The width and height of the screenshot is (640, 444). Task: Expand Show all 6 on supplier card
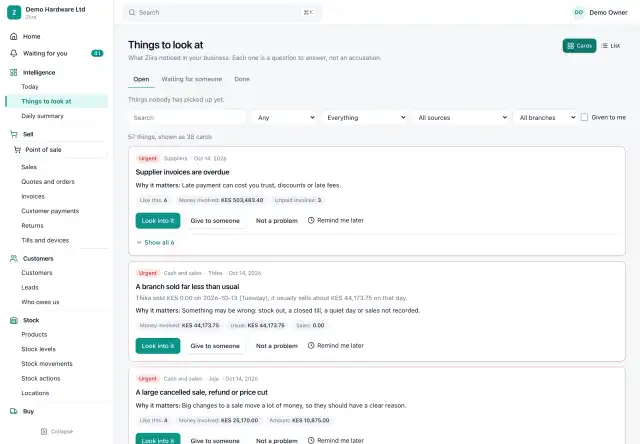pyautogui.click(x=155, y=242)
